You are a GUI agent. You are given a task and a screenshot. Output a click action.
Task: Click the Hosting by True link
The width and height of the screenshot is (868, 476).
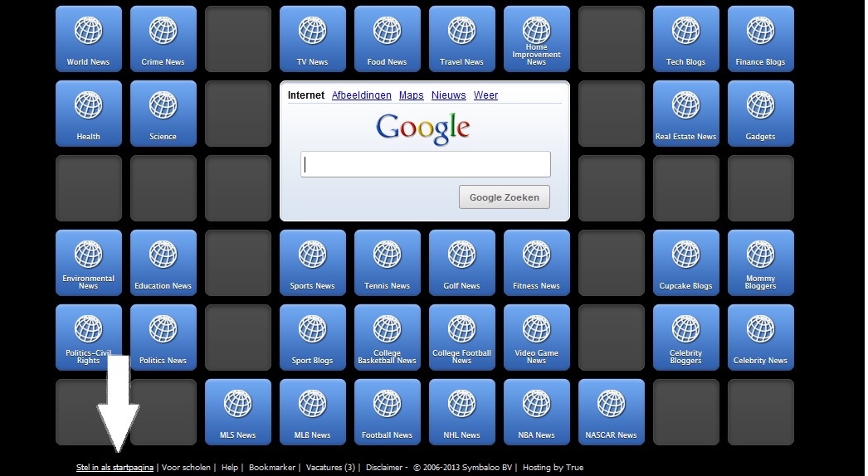[x=553, y=468]
